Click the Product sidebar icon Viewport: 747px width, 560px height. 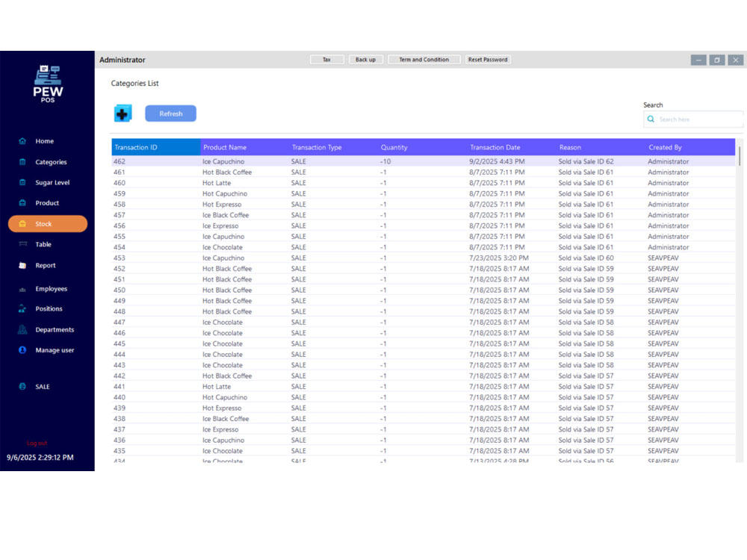pos(22,203)
